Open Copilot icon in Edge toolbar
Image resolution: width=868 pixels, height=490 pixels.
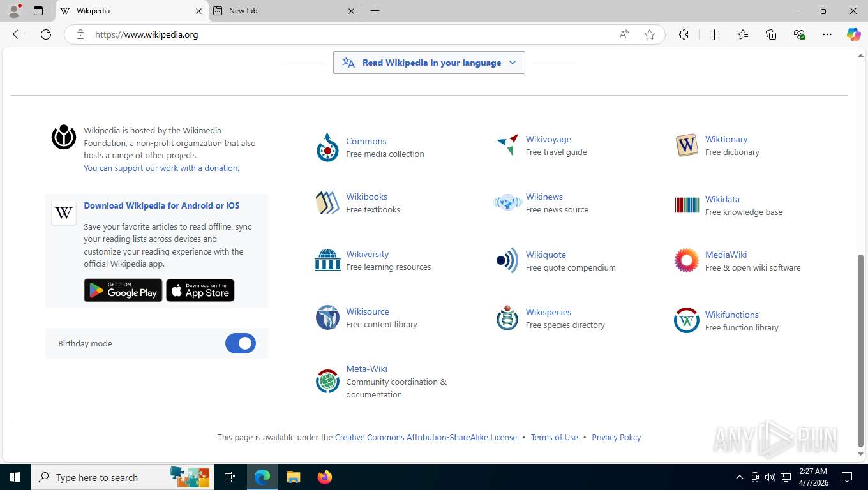click(854, 34)
